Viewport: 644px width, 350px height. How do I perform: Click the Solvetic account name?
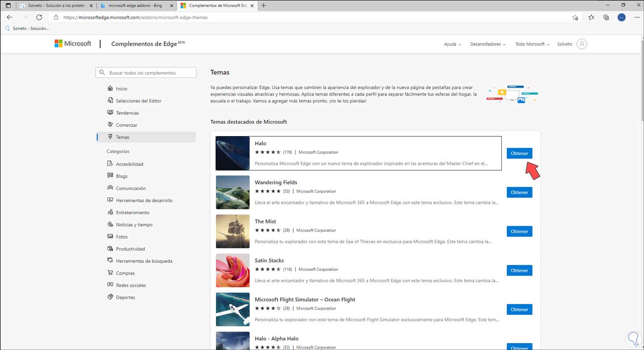[565, 44]
